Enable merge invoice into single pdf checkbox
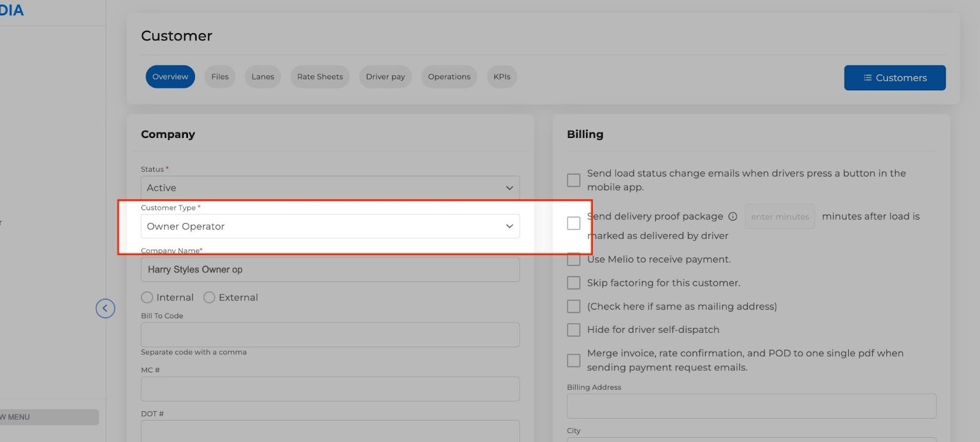980x442 pixels. pyautogui.click(x=573, y=360)
